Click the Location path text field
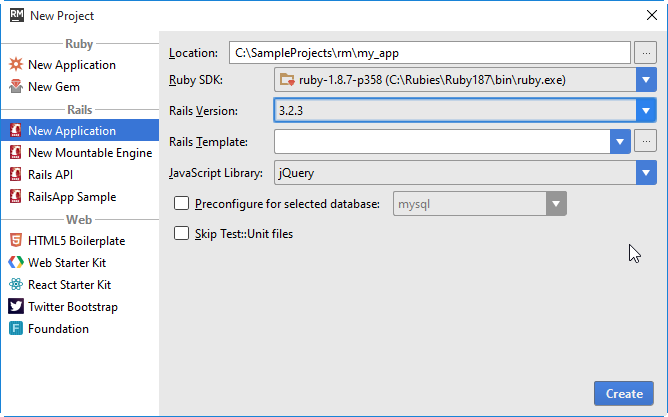Viewport: 668px width, 417px height. point(428,52)
